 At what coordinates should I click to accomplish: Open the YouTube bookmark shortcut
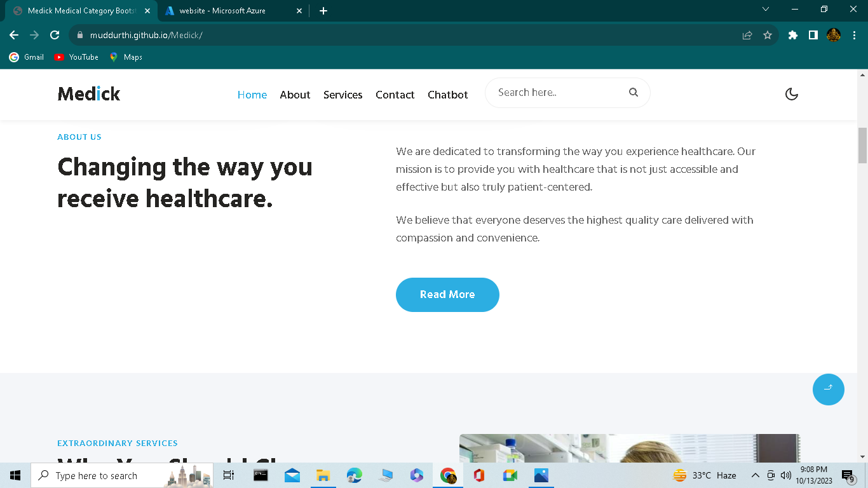pos(76,57)
